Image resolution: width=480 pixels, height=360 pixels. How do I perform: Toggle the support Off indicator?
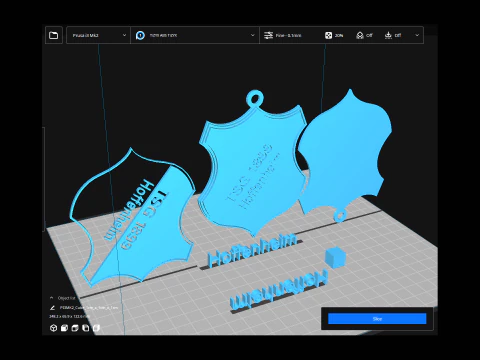click(364, 35)
